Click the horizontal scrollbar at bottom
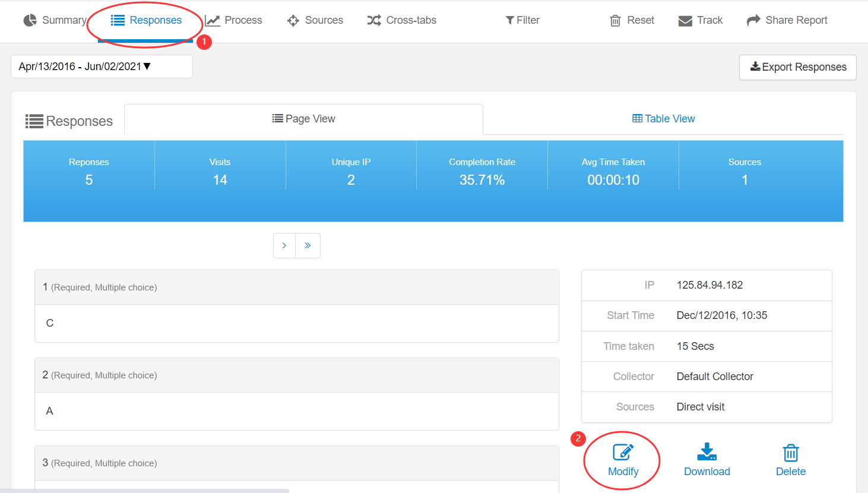The height and width of the screenshot is (493, 868). point(144,491)
